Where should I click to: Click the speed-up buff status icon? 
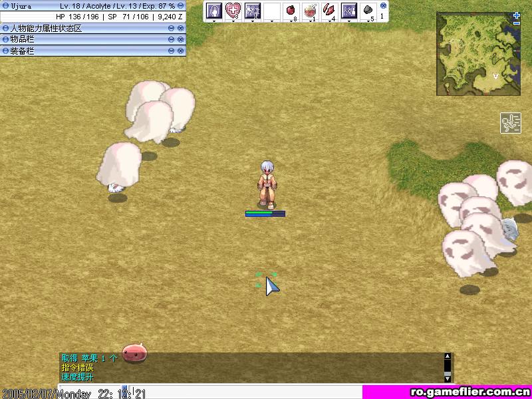click(511, 123)
